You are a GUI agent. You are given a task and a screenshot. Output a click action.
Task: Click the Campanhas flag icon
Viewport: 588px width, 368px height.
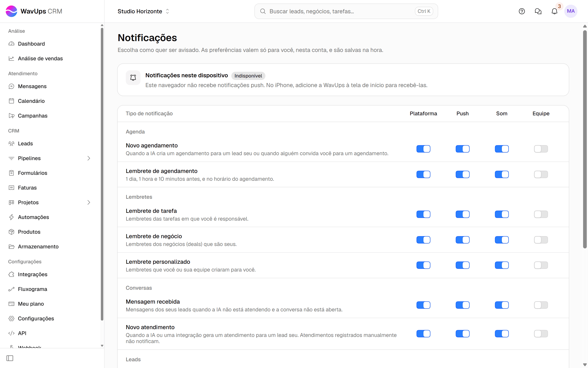[x=11, y=116]
